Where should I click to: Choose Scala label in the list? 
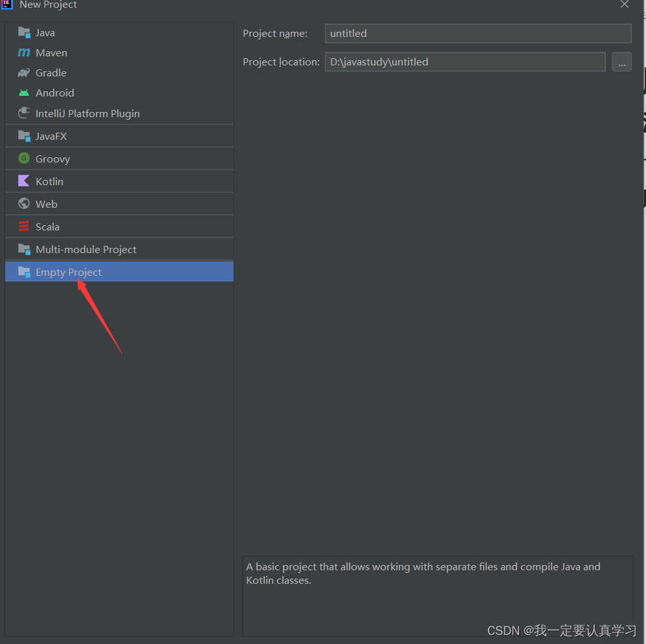(x=47, y=227)
